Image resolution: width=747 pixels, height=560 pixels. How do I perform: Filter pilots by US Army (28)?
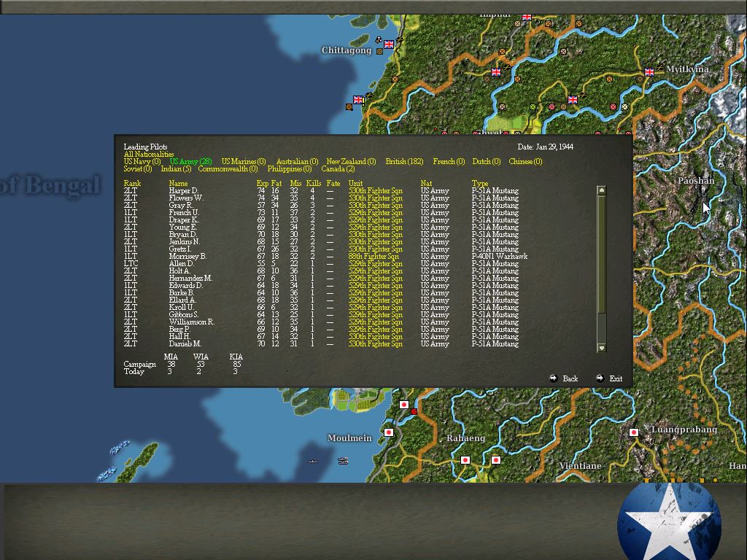pyautogui.click(x=190, y=161)
